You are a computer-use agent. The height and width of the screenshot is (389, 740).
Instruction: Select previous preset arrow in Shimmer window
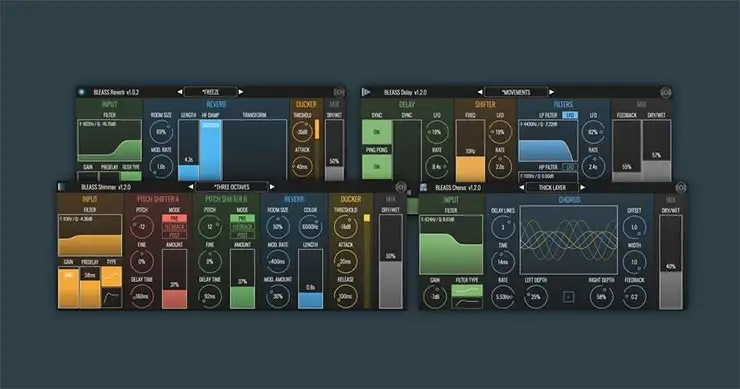click(191, 187)
